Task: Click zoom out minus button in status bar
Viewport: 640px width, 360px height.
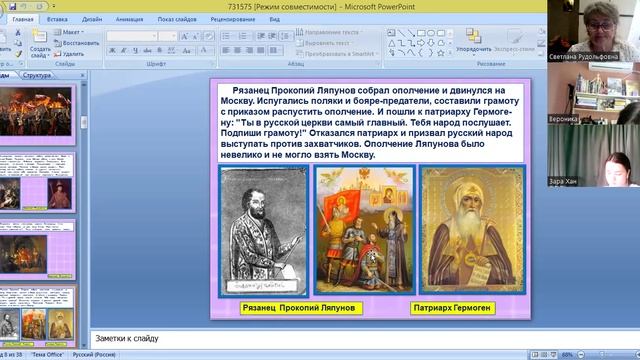Action: 581,355
